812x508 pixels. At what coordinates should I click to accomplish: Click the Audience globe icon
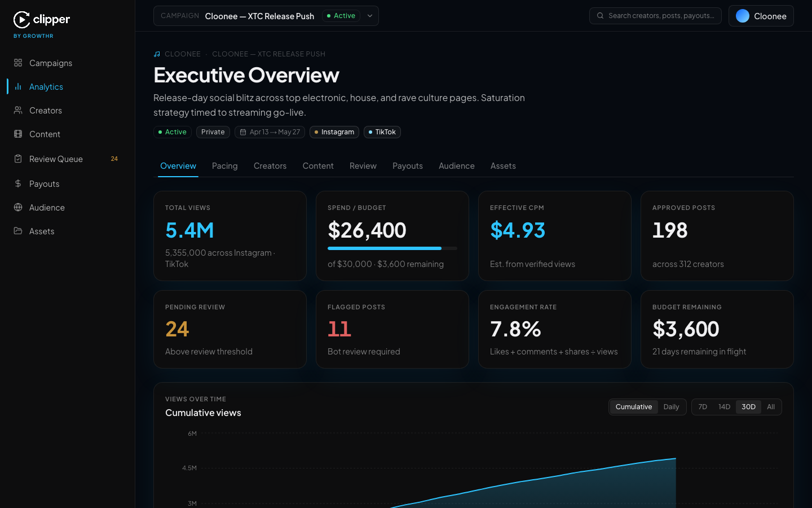point(18,207)
